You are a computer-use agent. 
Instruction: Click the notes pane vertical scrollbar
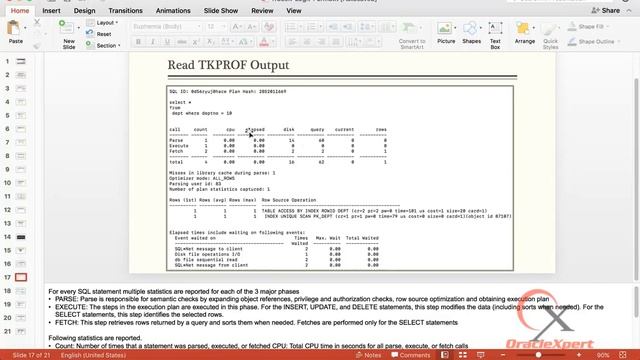coord(636,301)
